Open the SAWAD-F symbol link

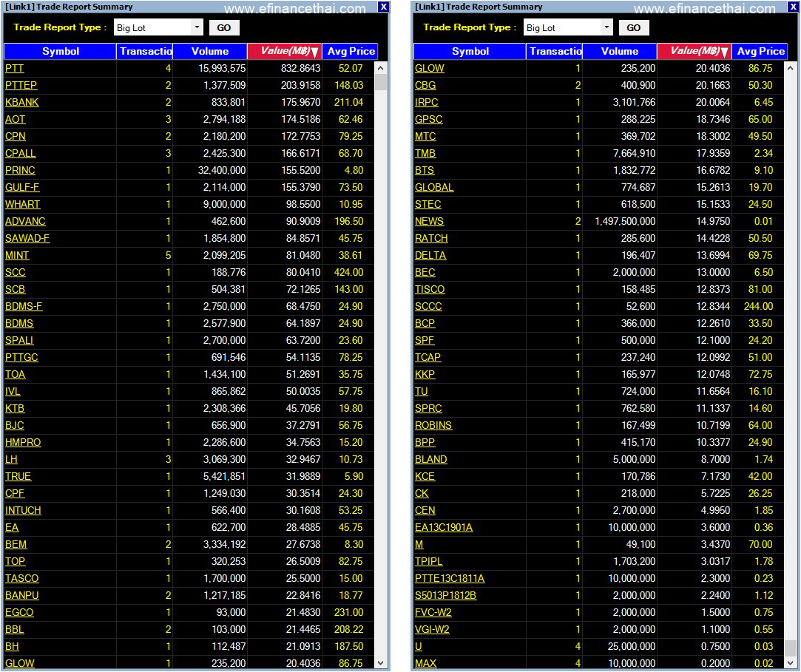(x=27, y=238)
